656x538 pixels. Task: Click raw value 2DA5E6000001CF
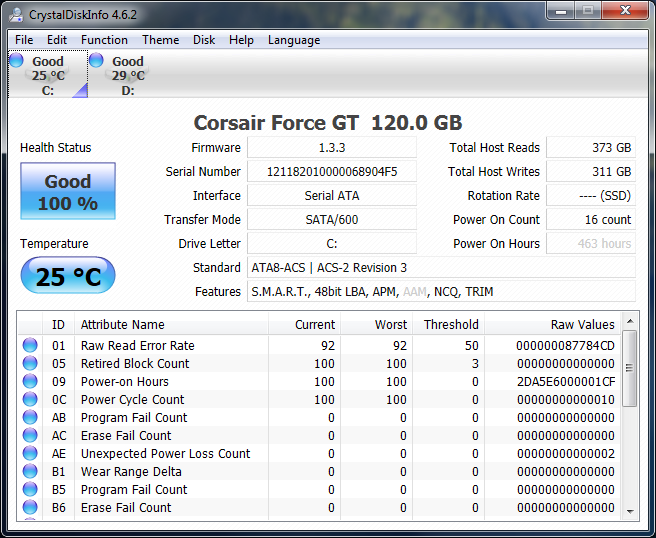pos(566,382)
